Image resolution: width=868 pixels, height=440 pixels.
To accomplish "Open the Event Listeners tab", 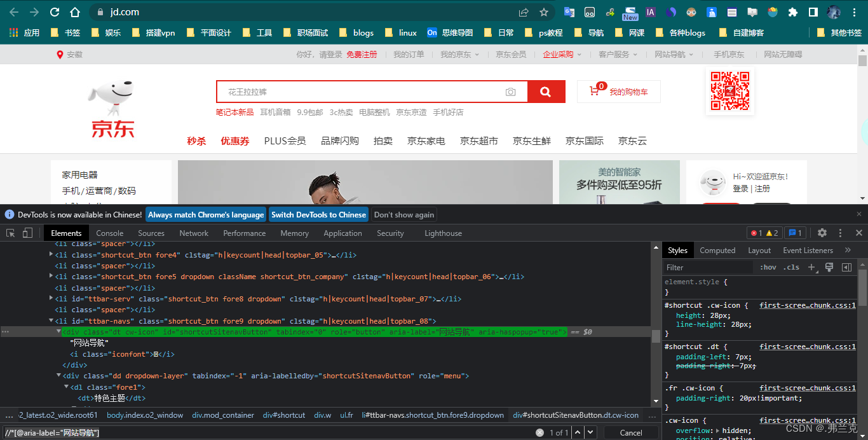I will click(x=808, y=250).
